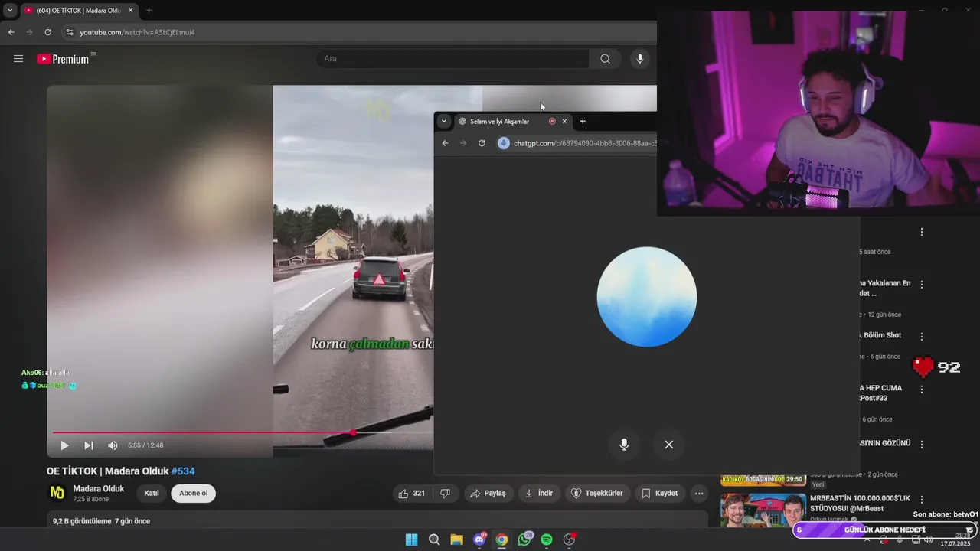This screenshot has width=980, height=551.
Task: Go back in YouTube browser window
Action: pyautogui.click(x=11, y=32)
